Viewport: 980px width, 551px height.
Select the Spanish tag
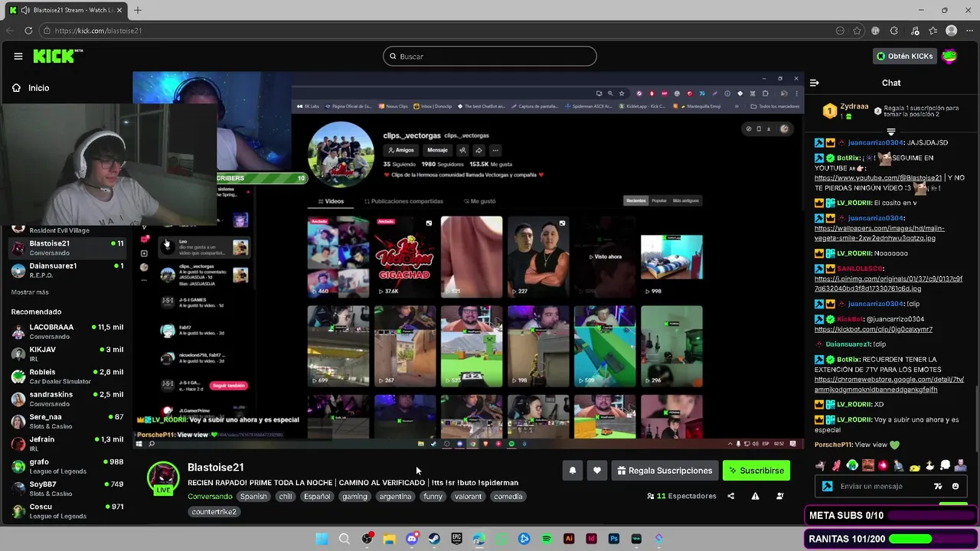click(x=253, y=496)
